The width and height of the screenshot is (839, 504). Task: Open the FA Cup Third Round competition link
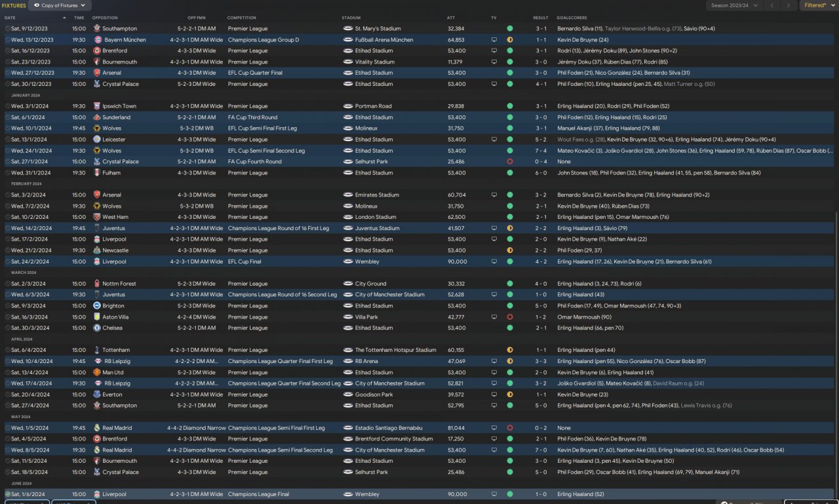point(253,117)
